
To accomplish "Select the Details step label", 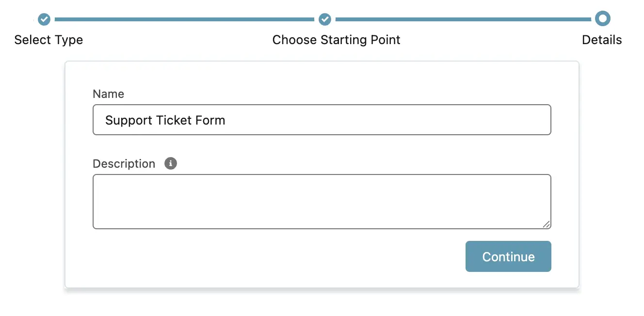I will click(x=602, y=40).
